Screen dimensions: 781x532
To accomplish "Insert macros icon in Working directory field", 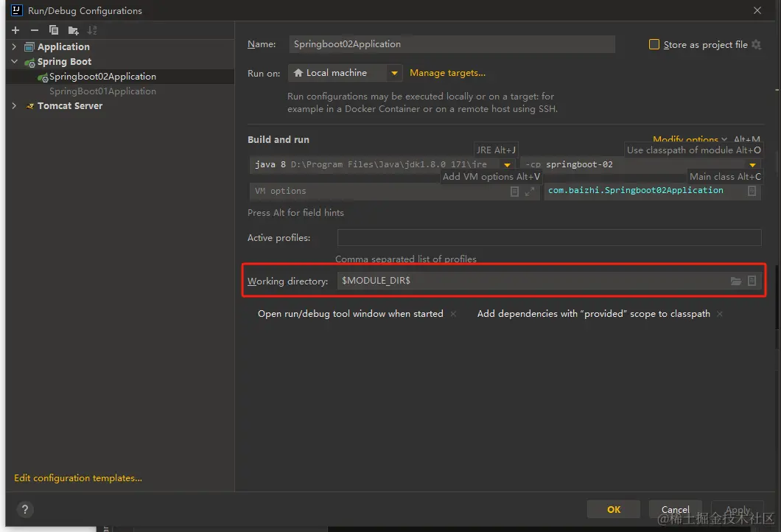I will pos(752,281).
